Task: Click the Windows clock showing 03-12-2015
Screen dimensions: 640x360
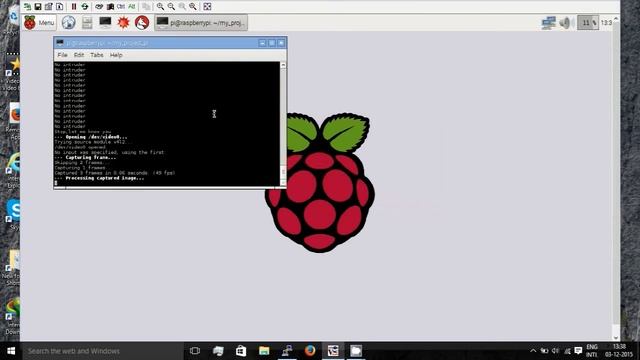Action: click(619, 351)
